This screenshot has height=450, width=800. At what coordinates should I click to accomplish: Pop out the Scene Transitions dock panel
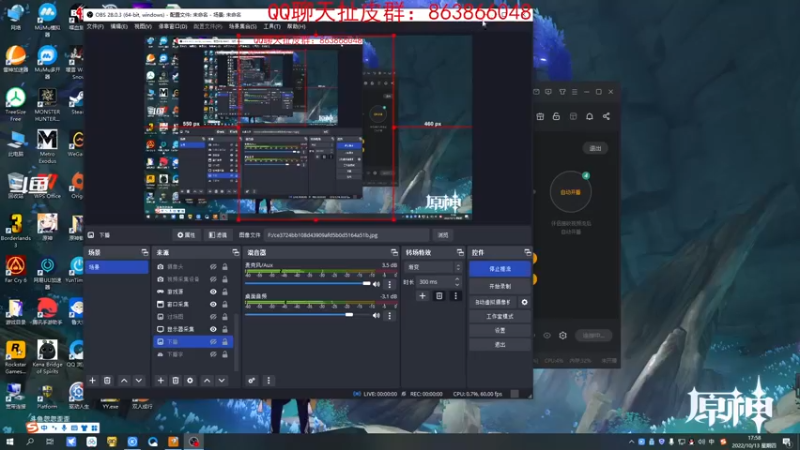pyautogui.click(x=460, y=253)
